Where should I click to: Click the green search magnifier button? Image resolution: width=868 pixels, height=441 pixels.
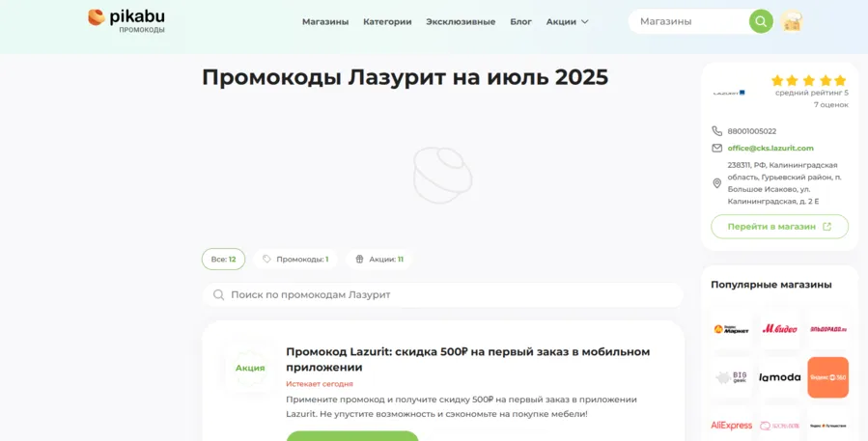pyautogui.click(x=761, y=21)
